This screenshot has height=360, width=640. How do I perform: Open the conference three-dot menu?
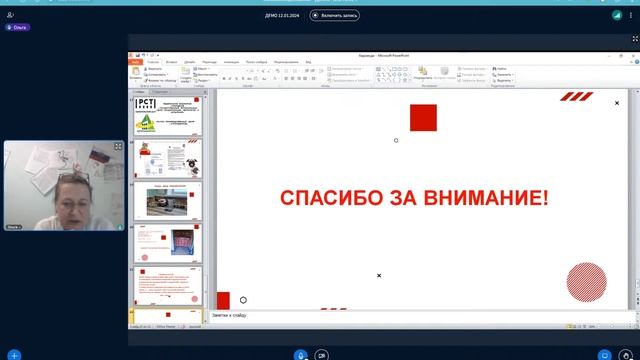pos(631,15)
